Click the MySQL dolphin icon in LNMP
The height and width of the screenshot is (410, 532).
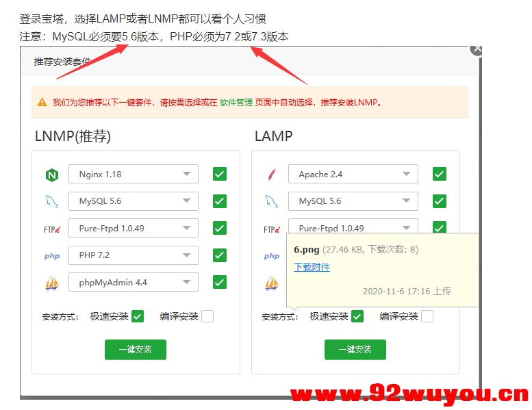click(52, 201)
